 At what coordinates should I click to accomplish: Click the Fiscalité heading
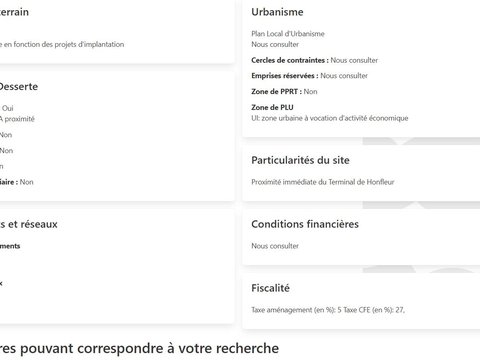(x=270, y=288)
